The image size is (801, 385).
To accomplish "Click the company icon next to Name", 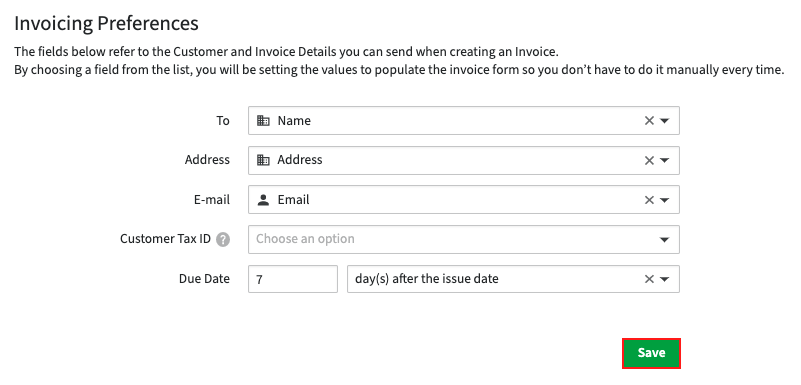I will (263, 121).
